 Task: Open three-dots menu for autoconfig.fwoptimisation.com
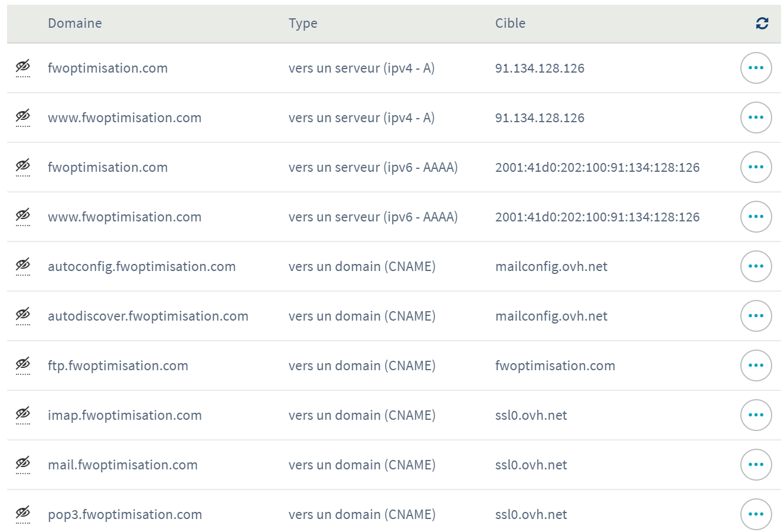[x=756, y=266]
